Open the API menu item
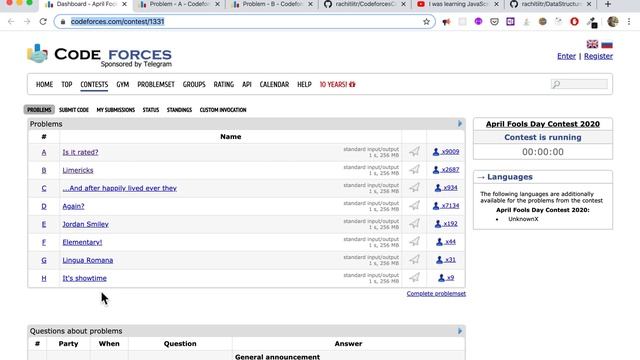Viewport: 640px width, 360px height. tap(247, 84)
